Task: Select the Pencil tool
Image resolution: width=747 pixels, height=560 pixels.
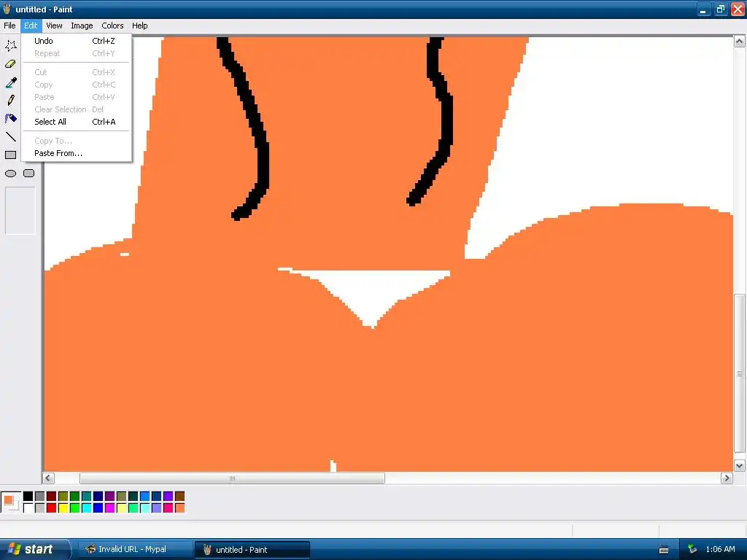Action: [x=11, y=100]
